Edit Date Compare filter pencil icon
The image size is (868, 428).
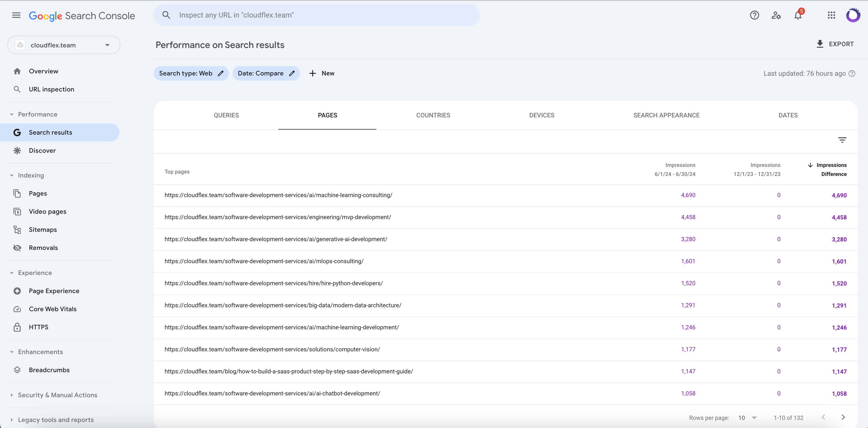point(292,73)
